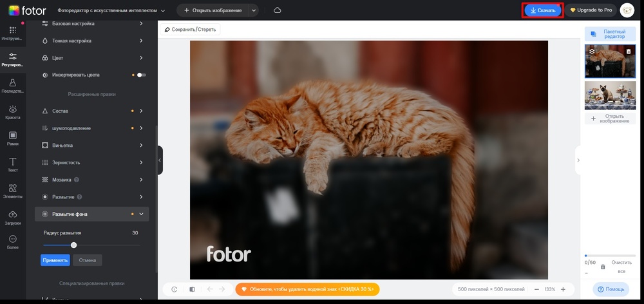Click the blur radius value 30
The height and width of the screenshot is (304, 644).
click(x=135, y=233)
